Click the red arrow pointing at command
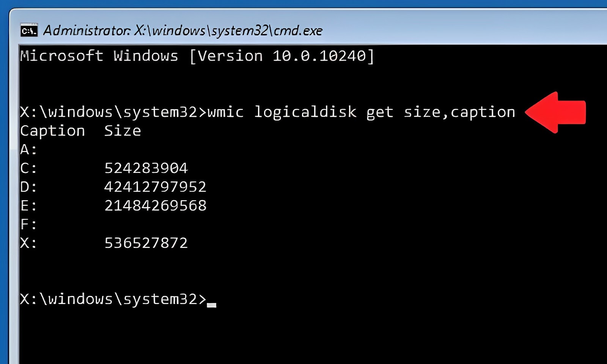Screen dimensions: 607x364 coord(555,112)
